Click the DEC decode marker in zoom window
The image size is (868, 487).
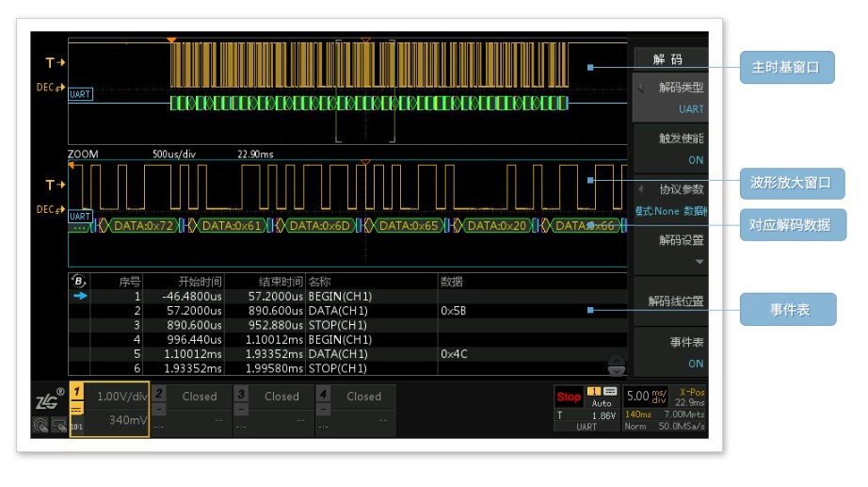[x=50, y=210]
